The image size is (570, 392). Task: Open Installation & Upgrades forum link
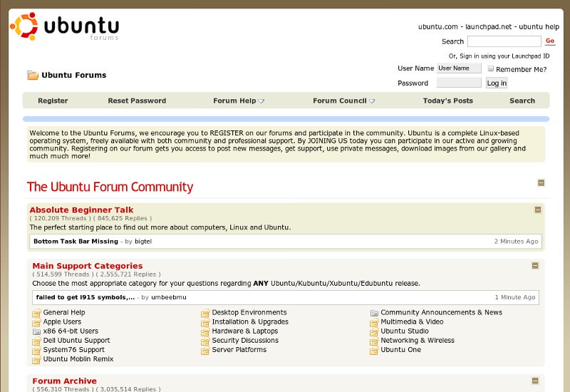[250, 322]
